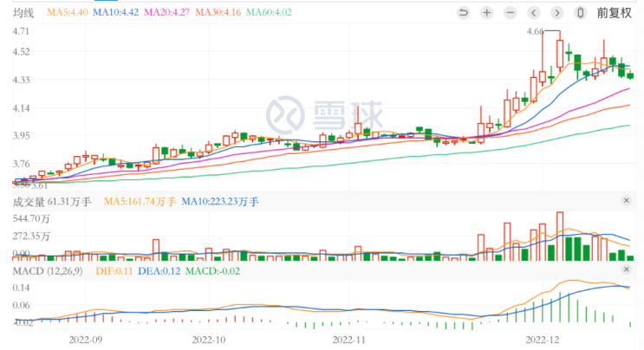644x350 pixels.
Task: Shift chart earlier with left chevron
Action: [533, 13]
